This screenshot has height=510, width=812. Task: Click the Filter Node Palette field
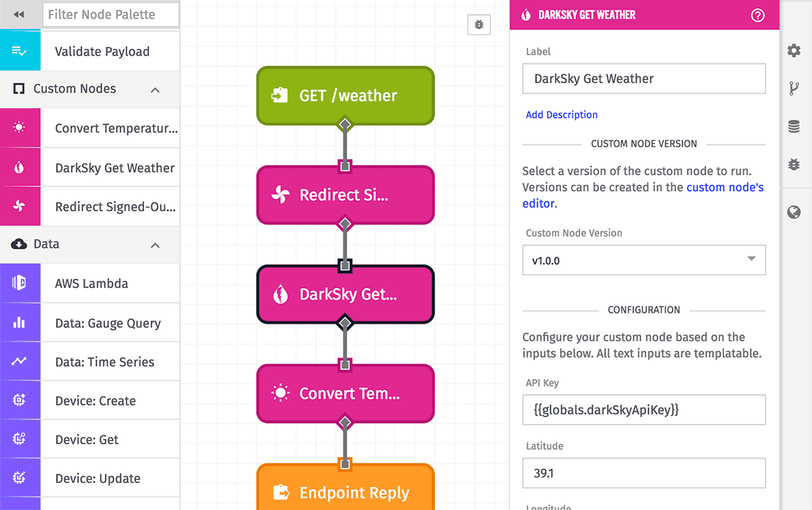[111, 14]
